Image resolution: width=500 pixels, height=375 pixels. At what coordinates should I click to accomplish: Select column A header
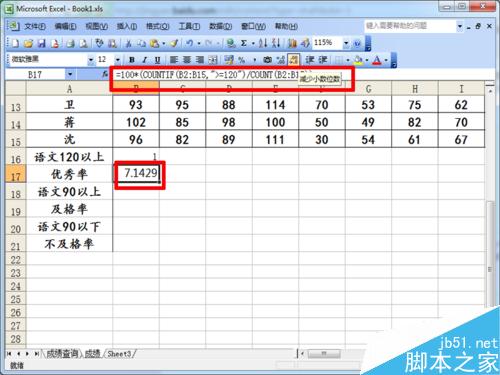click(x=69, y=89)
